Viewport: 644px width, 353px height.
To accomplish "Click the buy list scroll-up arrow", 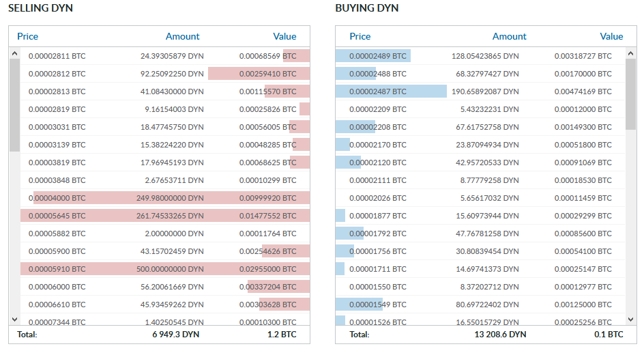I will (631, 53).
